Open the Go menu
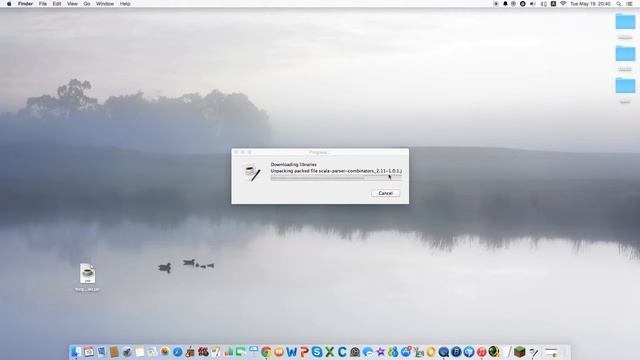Screen dimensions: 640x360 87,4
